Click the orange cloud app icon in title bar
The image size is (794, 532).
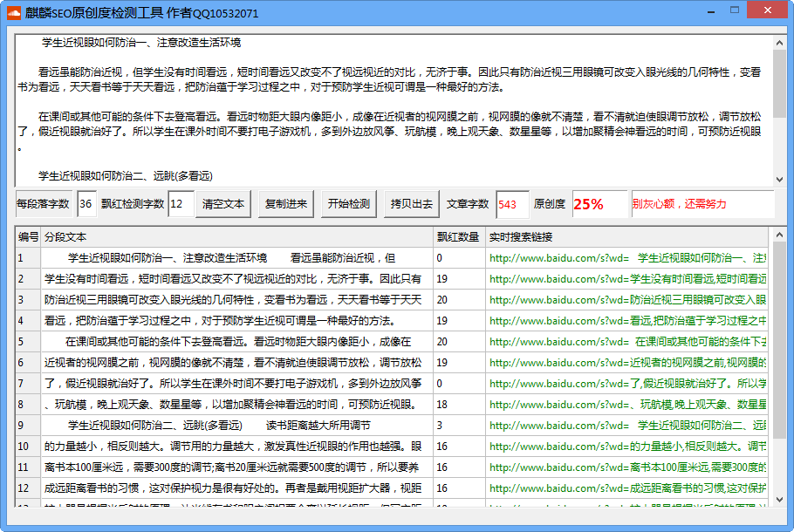[14, 13]
